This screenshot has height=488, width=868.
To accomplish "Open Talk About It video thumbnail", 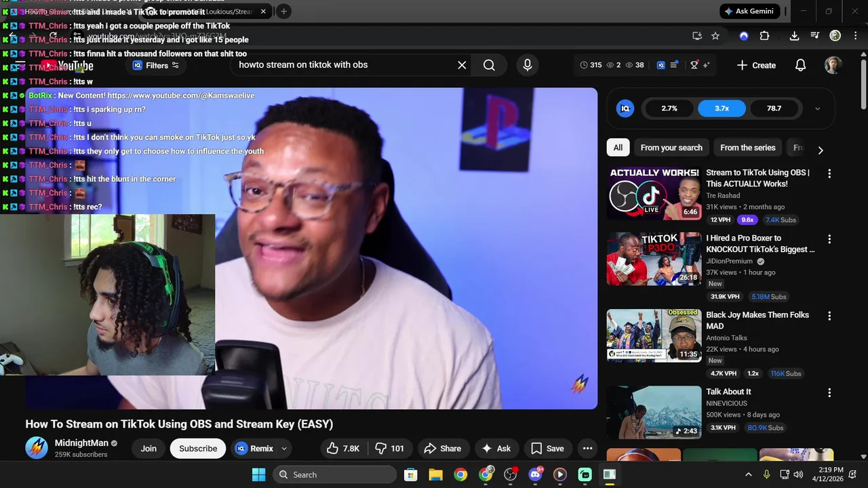I will [x=654, y=413].
